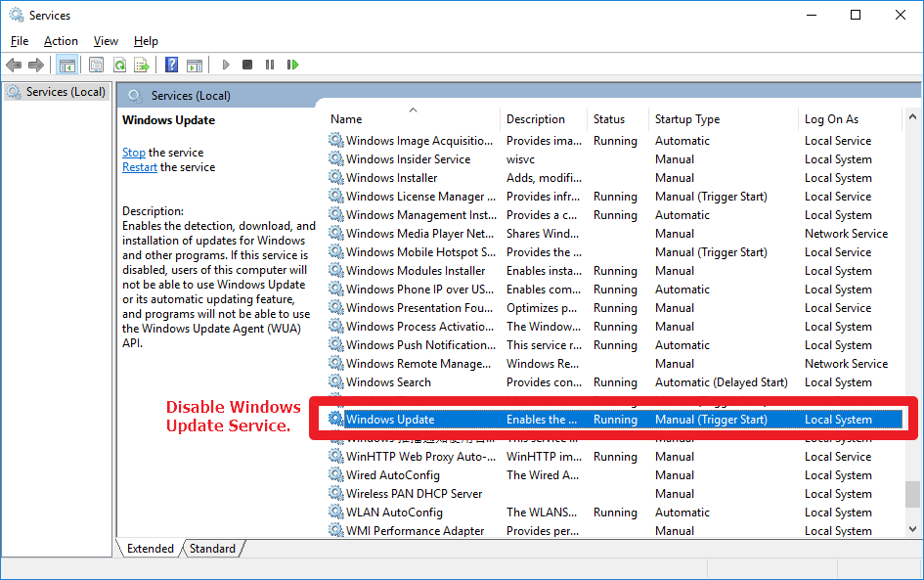Click the Refresh toolbar icon

[x=119, y=66]
